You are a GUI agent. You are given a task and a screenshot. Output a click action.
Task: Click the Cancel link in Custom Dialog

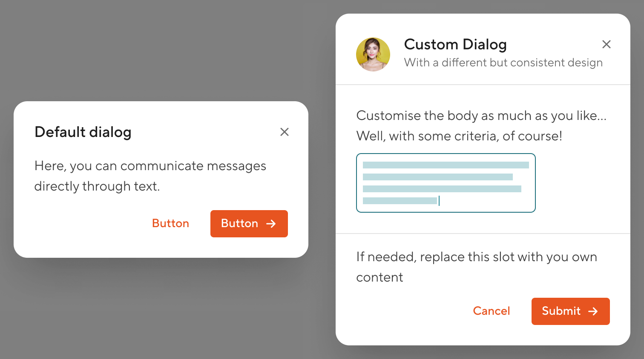[491, 311]
